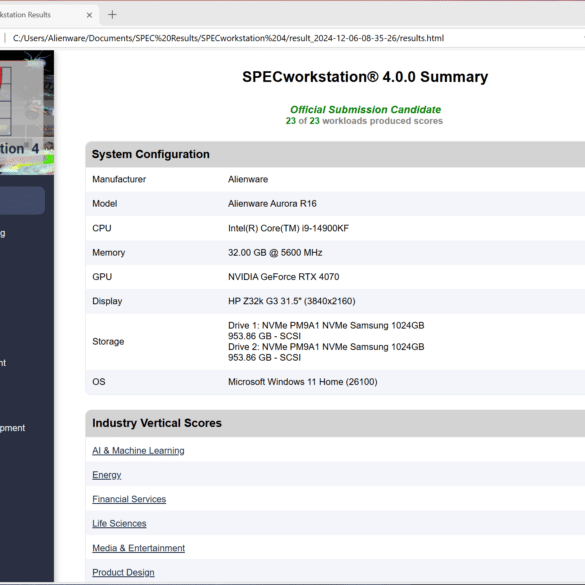The width and height of the screenshot is (585, 585).
Task: Select the highlighted sidebar navigation item
Action: pyautogui.click(x=22, y=201)
